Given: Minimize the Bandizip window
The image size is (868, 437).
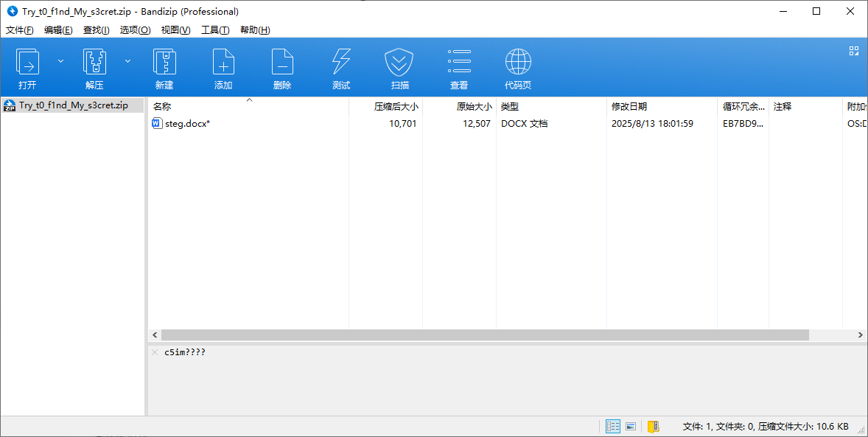Looking at the screenshot, I should pos(783,11).
